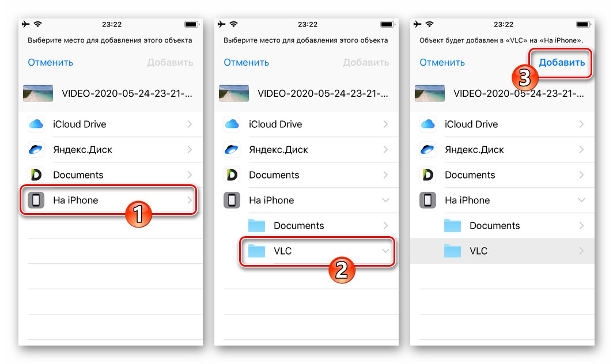Select iCloud Drive label in third screen
The height and width of the screenshot is (364, 613).
471,124
